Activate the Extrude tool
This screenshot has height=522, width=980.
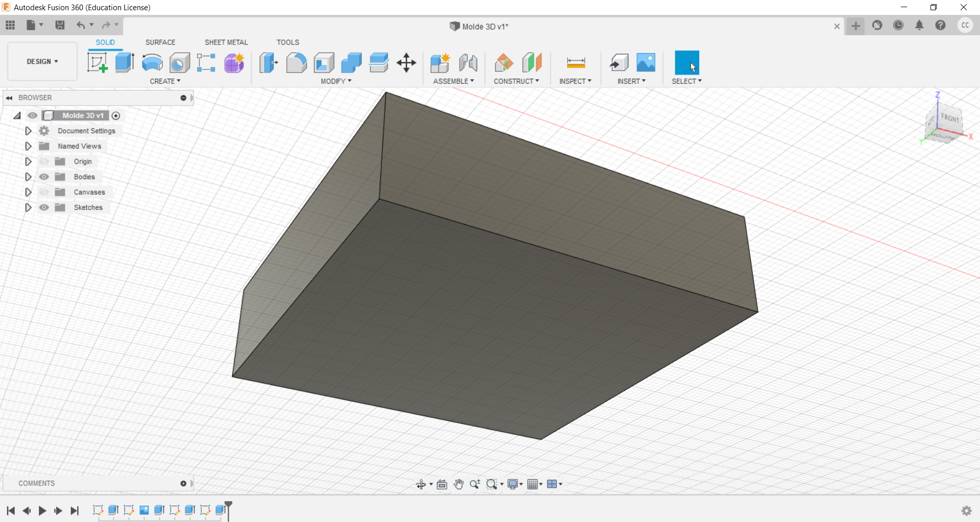click(x=125, y=62)
